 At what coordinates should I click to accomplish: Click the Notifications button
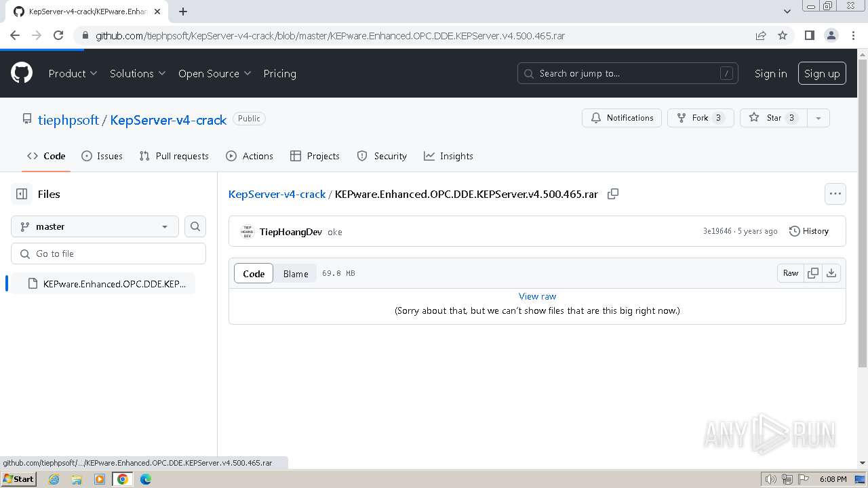click(622, 118)
